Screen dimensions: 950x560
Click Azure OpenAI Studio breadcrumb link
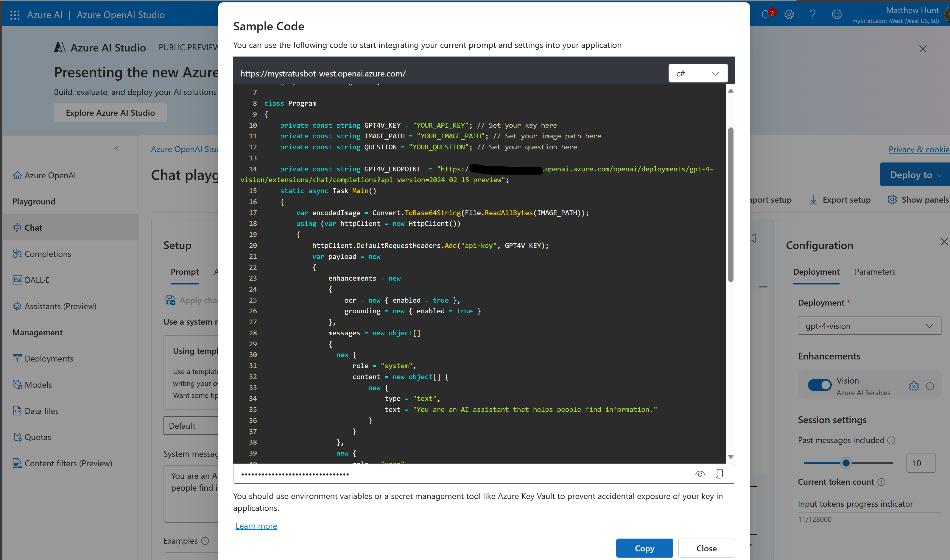184,149
